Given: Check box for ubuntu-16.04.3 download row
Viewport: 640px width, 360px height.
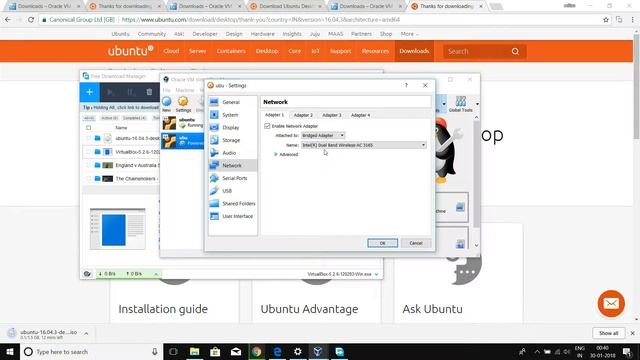Looking at the screenshot, I should click(89, 138).
